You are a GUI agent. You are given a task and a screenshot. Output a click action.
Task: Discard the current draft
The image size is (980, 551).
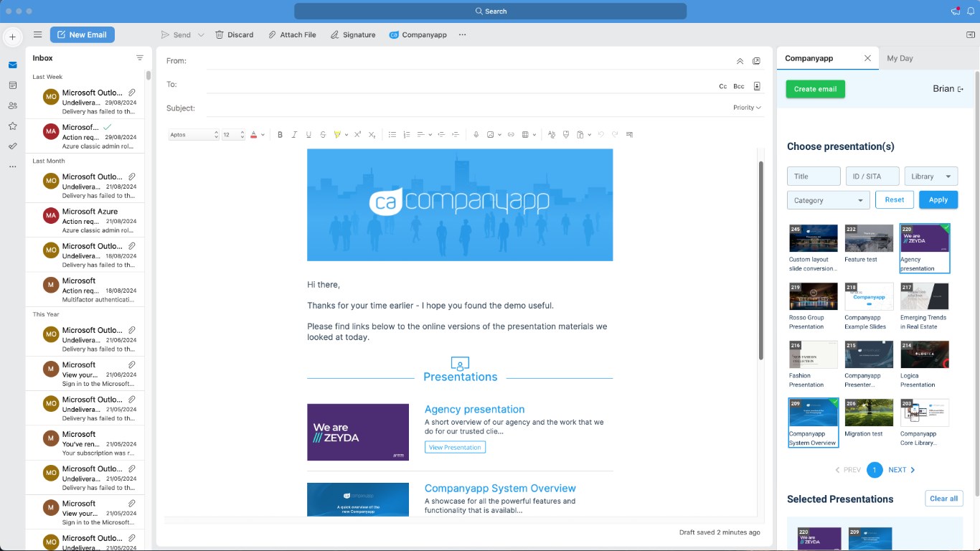point(235,35)
